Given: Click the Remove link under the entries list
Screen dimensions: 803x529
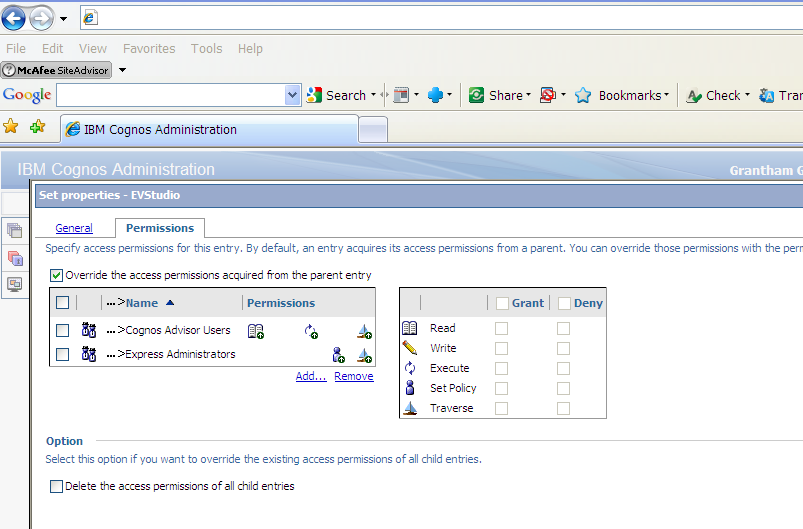Looking at the screenshot, I should tap(354, 376).
